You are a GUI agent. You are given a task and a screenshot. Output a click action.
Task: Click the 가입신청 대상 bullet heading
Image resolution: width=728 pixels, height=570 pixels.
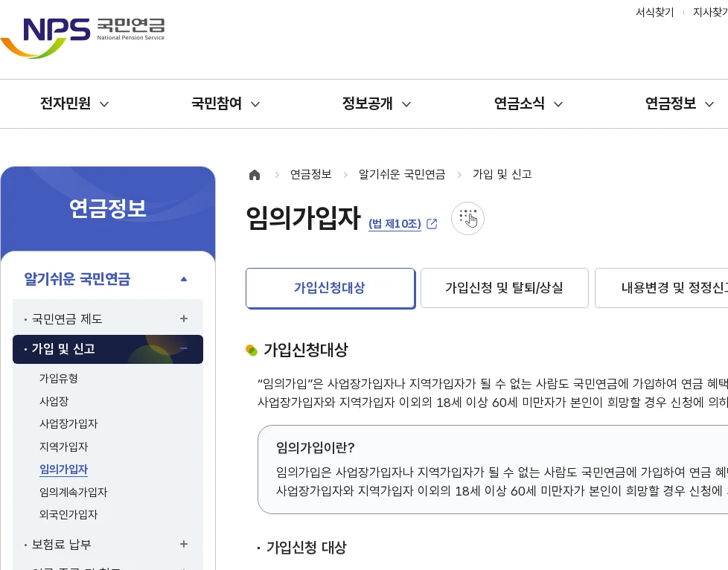coord(307,548)
